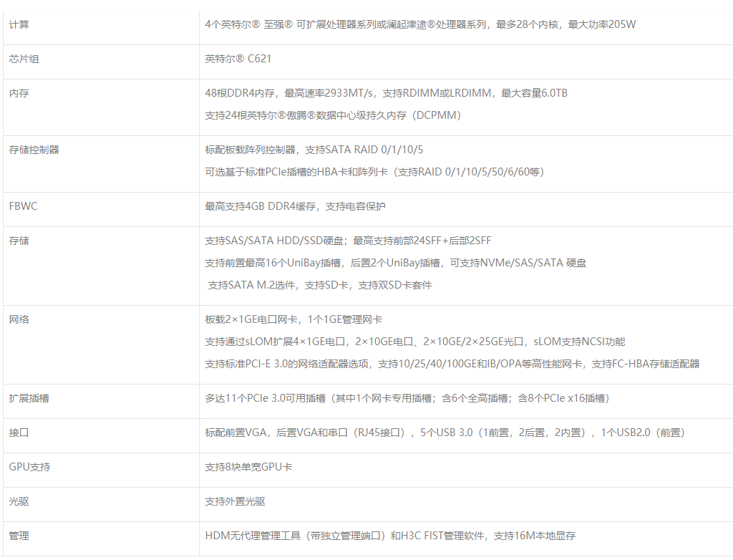733x560 pixels.
Task: Click the 支持外置光驱 text
Action: coord(235,501)
